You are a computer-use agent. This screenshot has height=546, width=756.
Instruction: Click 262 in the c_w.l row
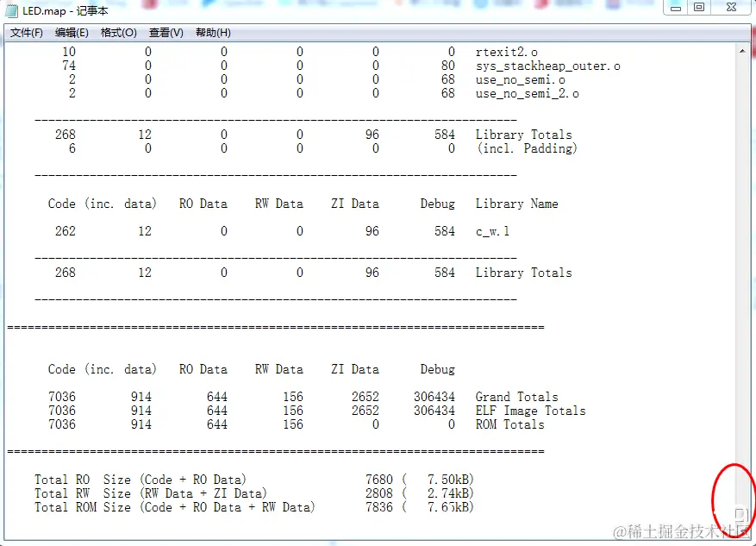66,231
